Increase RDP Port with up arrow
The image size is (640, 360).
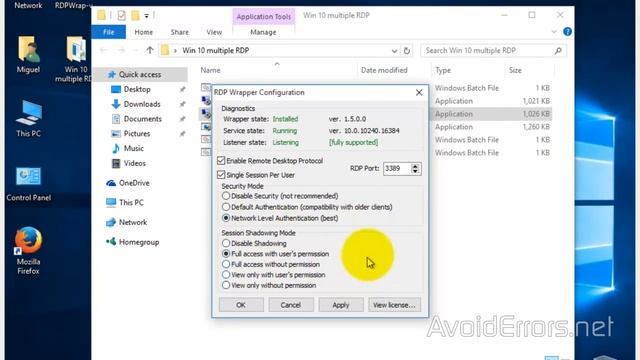click(x=415, y=166)
